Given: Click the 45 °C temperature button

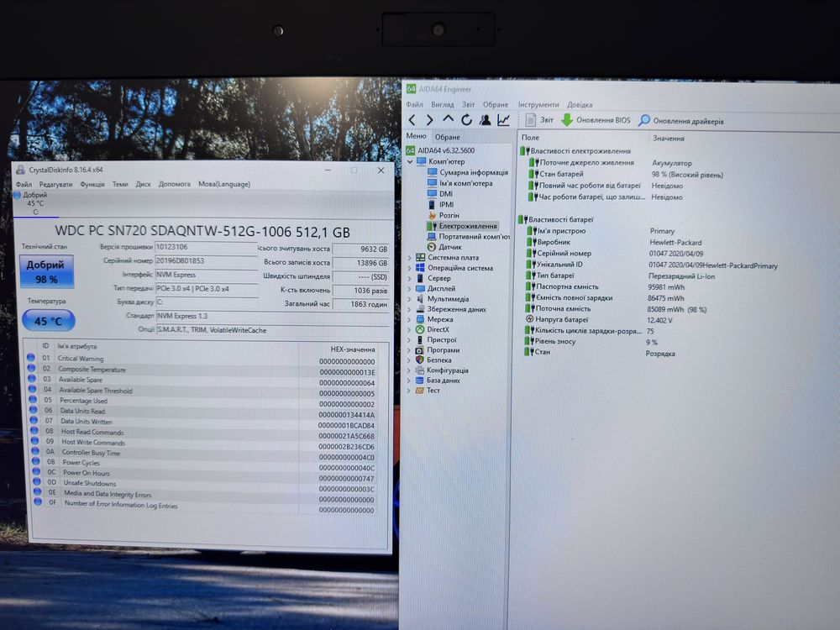Looking at the screenshot, I should click(48, 321).
